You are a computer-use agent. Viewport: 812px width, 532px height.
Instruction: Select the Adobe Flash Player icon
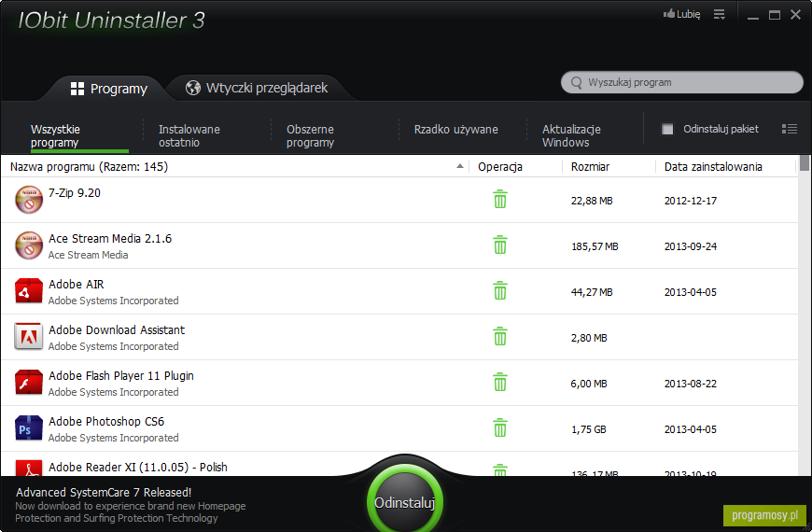coord(29,383)
